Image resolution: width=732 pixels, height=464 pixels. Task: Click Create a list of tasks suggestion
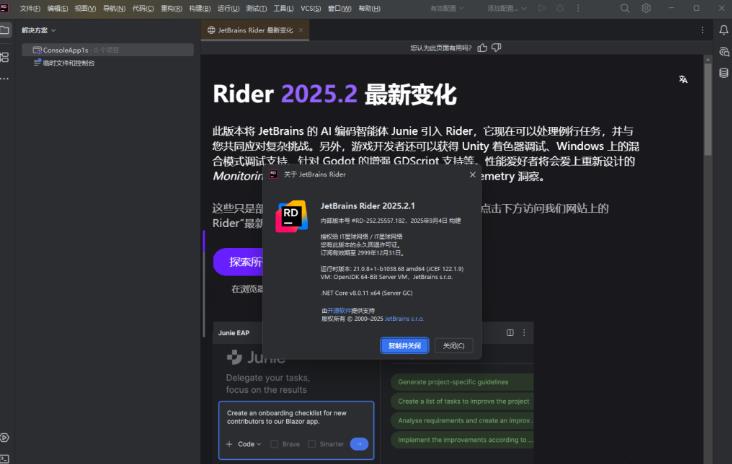pyautogui.click(x=462, y=401)
